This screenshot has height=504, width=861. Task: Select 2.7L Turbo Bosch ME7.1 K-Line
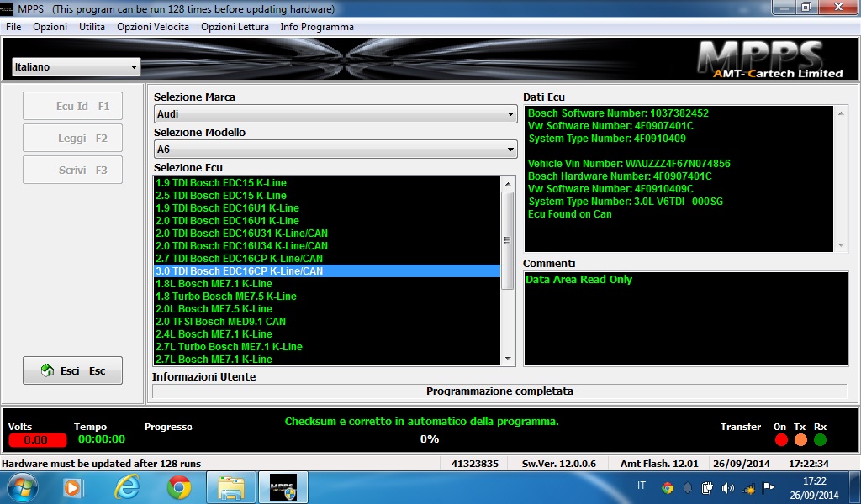[327, 347]
